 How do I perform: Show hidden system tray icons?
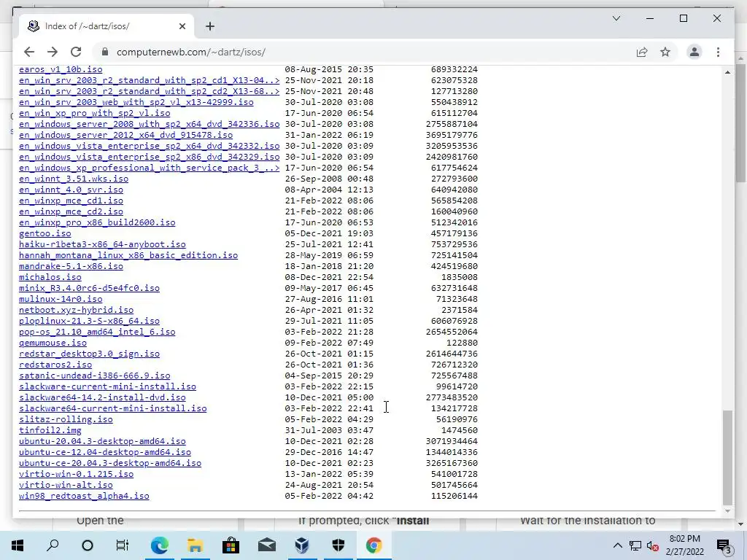pos(617,545)
